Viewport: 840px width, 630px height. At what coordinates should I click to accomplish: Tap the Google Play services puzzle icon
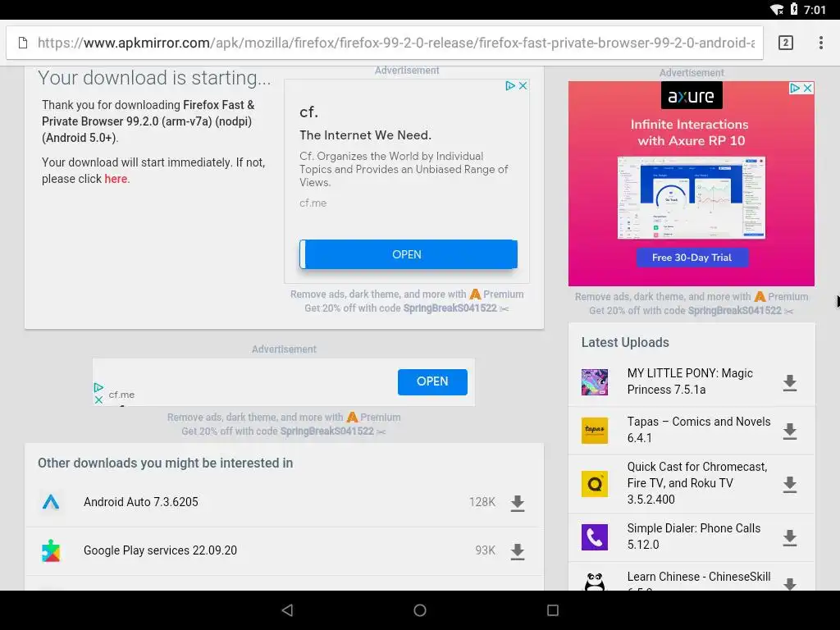[51, 550]
